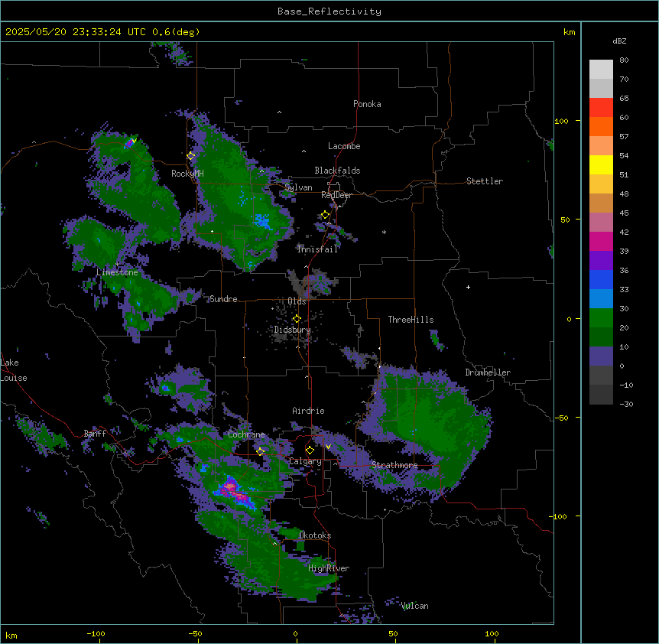Click the bottom axis 50 km tick label
Image resolution: width=659 pixels, height=644 pixels.
(x=393, y=633)
